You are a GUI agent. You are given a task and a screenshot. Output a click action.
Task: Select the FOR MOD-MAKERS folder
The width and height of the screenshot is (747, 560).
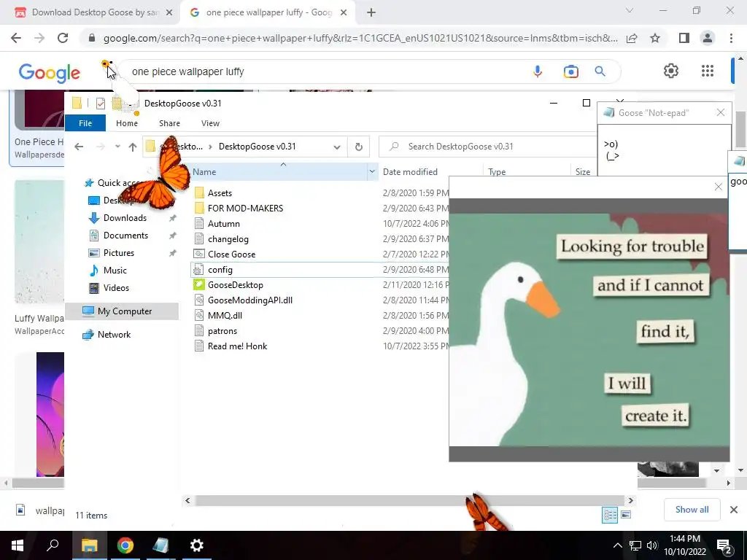pos(245,208)
